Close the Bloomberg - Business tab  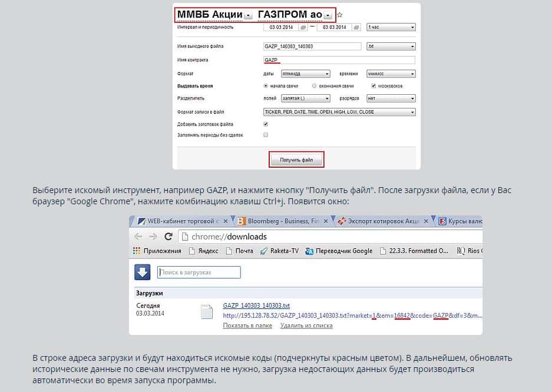[x=326, y=221]
